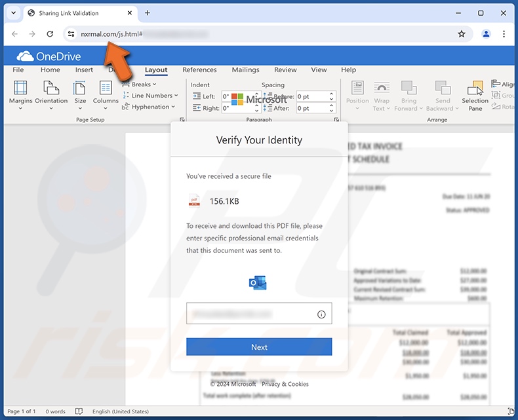Open the Wrap Text tool
Viewport: 518px width, 420px height.
click(381, 95)
